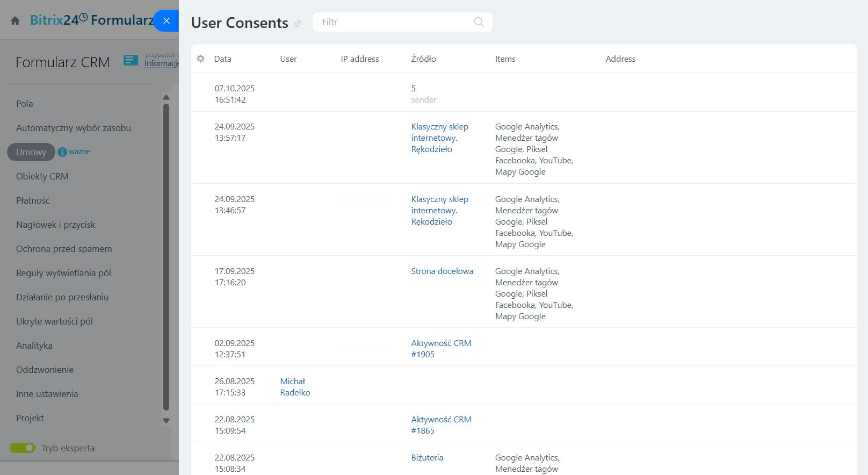The image size is (868, 475).
Task: Close the User Consents side panel
Action: (x=167, y=21)
